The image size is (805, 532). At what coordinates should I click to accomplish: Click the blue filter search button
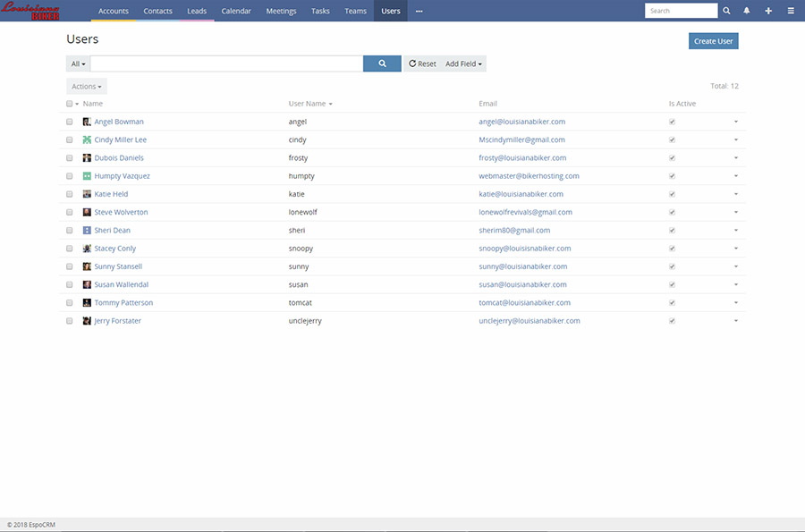(382, 63)
